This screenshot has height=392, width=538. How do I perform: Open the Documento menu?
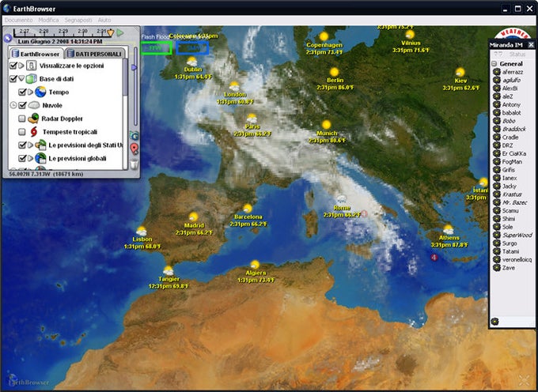[18, 21]
